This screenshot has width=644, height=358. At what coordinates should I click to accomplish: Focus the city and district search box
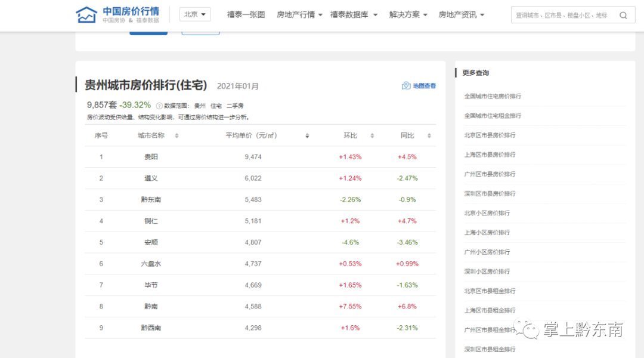[573, 15]
